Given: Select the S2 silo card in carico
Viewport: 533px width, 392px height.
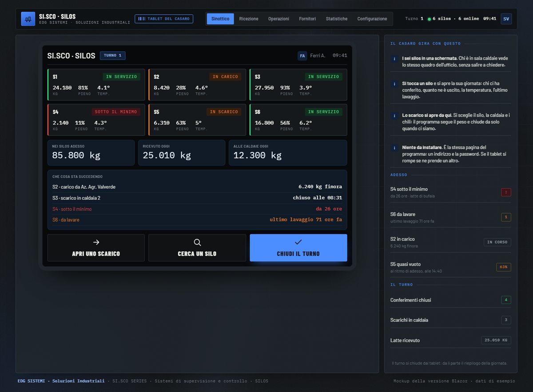Looking at the screenshot, I should click(197, 84).
